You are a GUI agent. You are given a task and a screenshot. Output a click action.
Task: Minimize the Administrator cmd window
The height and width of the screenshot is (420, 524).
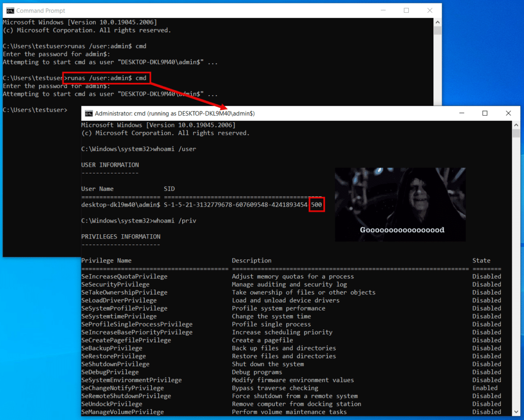tap(462, 114)
